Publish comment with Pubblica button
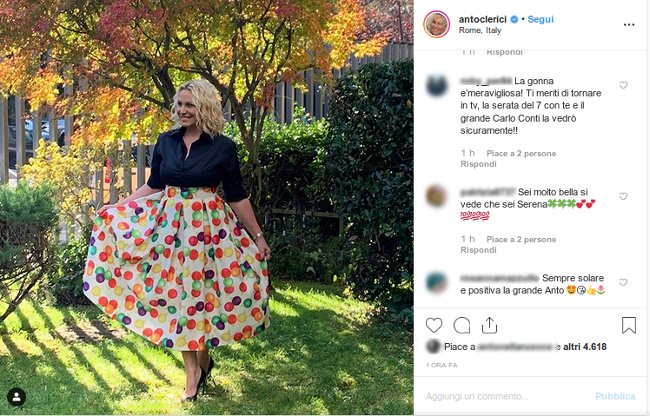This screenshot has height=416, width=650. point(615,397)
